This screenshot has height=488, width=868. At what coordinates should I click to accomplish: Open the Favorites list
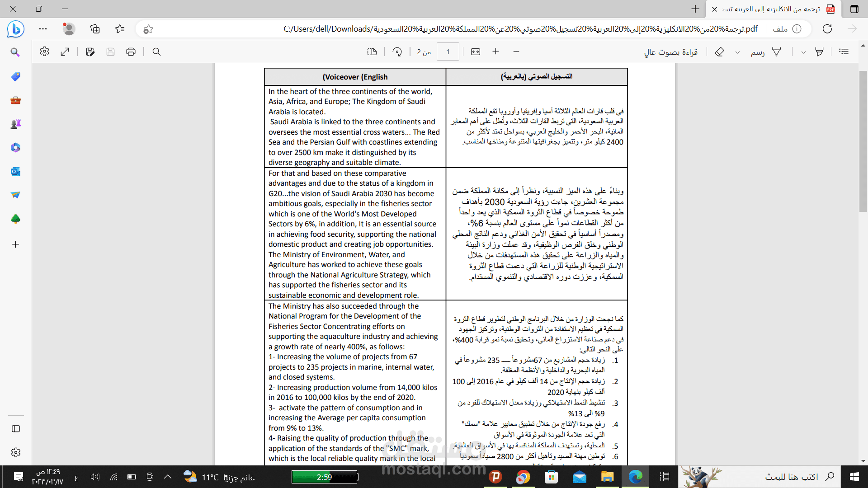pos(120,29)
